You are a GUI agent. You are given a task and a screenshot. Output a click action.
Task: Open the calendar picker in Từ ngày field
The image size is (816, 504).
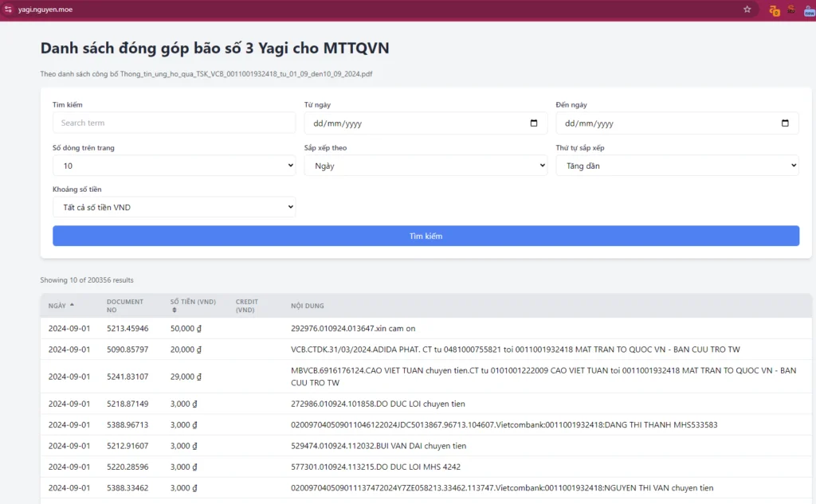pyautogui.click(x=533, y=123)
